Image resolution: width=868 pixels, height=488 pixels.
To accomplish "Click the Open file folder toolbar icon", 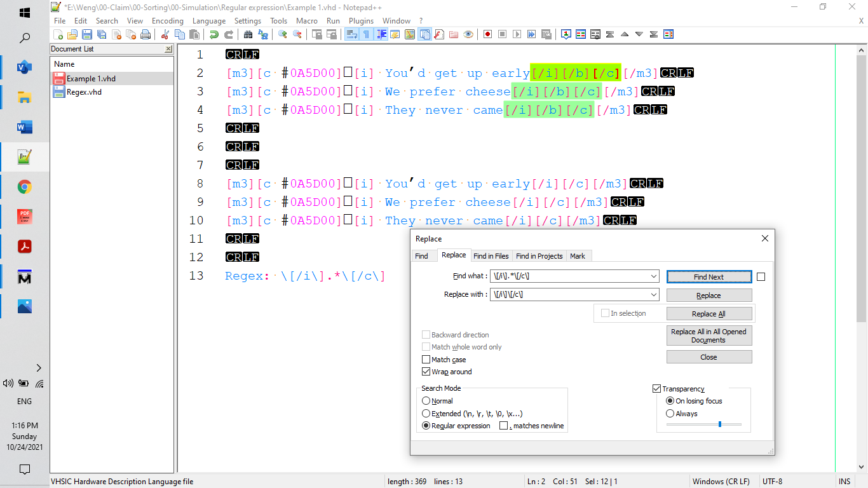I will pos(72,34).
